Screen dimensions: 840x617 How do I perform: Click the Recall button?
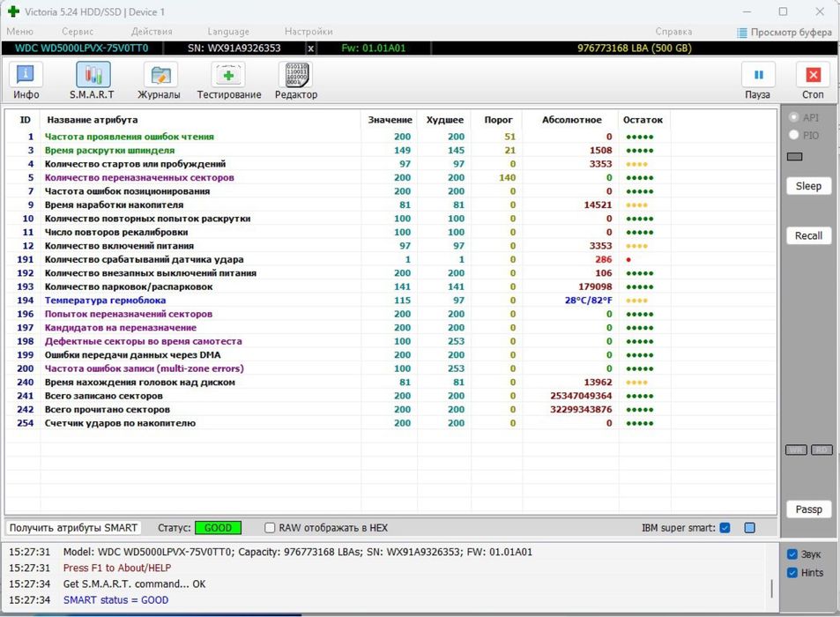coord(808,235)
